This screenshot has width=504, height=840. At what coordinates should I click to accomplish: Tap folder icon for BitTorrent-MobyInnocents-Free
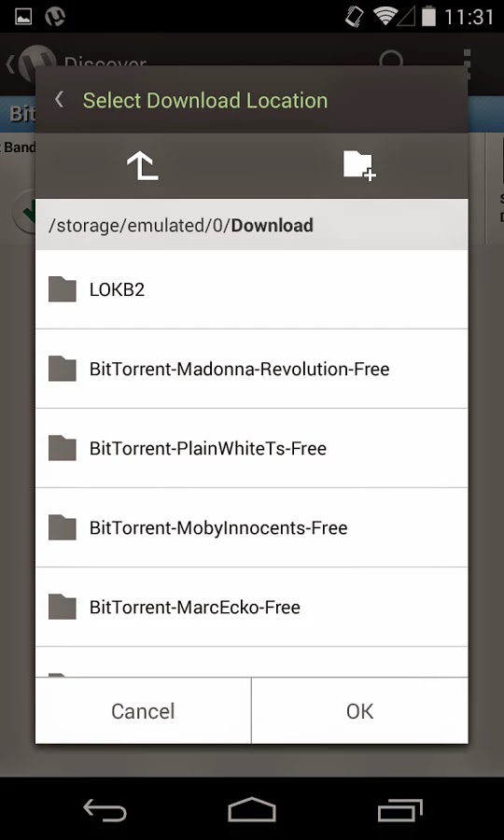point(63,527)
